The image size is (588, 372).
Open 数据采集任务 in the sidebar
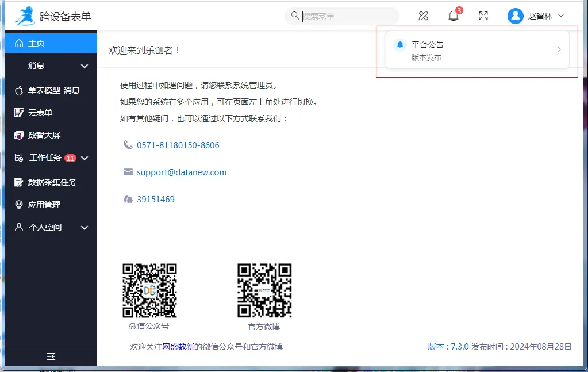click(52, 182)
